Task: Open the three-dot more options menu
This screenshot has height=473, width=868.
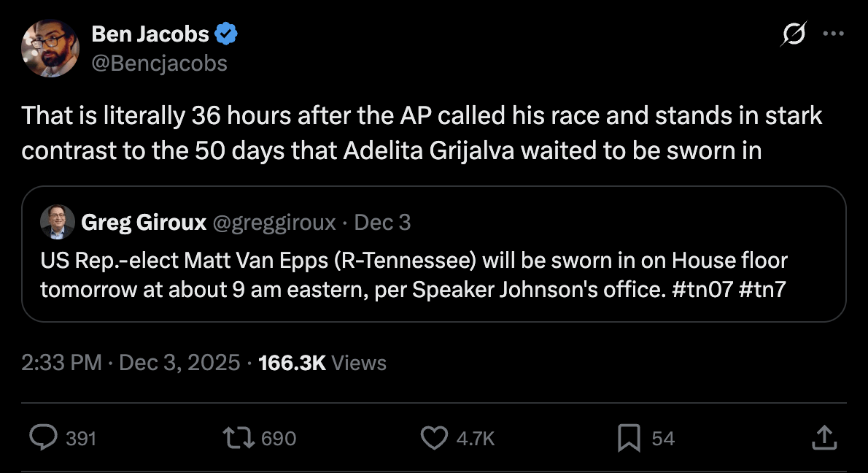Action: tap(833, 34)
